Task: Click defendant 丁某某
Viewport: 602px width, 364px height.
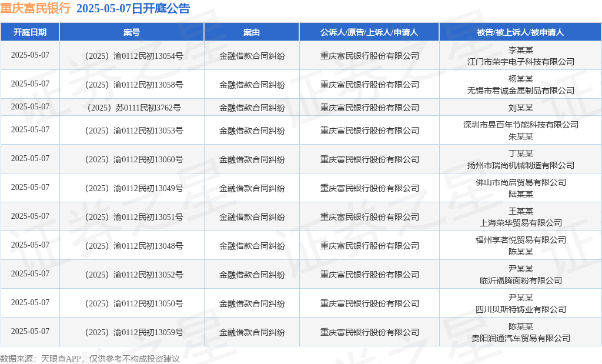Action: point(521,153)
